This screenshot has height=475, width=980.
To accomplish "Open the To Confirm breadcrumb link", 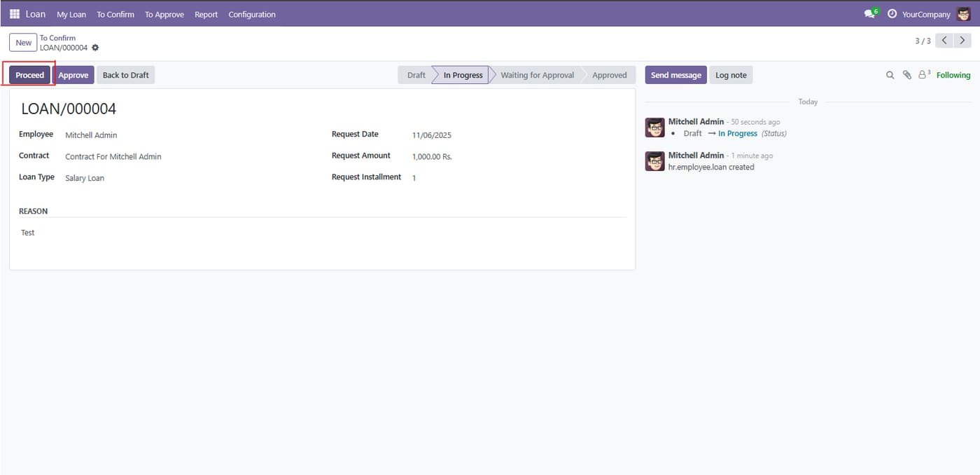I will (x=57, y=38).
